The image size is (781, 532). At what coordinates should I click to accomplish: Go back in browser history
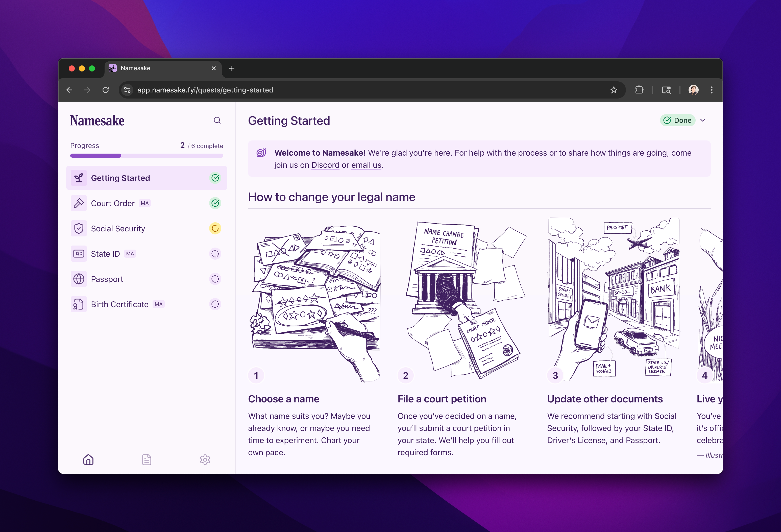(69, 90)
